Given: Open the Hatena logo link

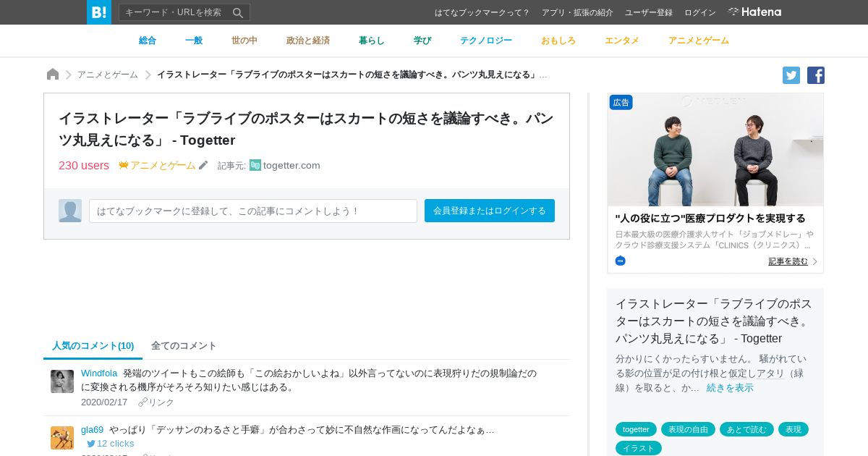Looking at the screenshot, I should tap(754, 12).
